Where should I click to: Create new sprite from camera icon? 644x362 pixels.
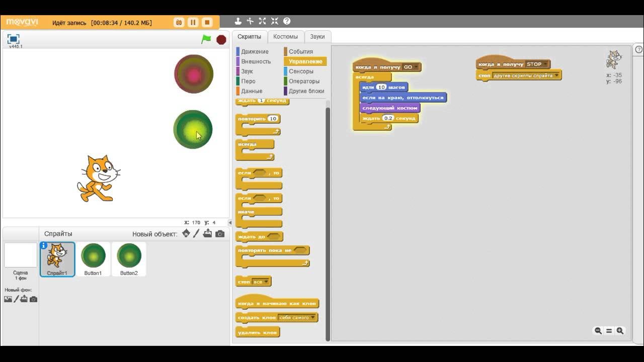click(x=220, y=234)
